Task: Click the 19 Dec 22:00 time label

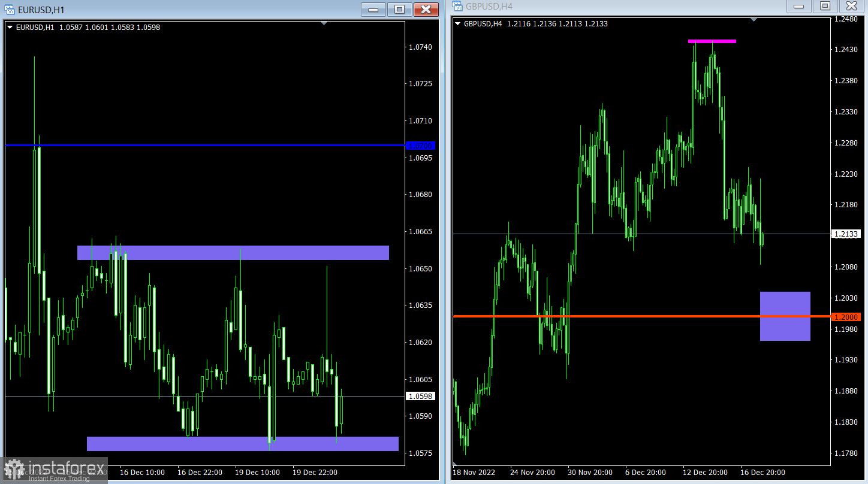Action: click(x=315, y=473)
